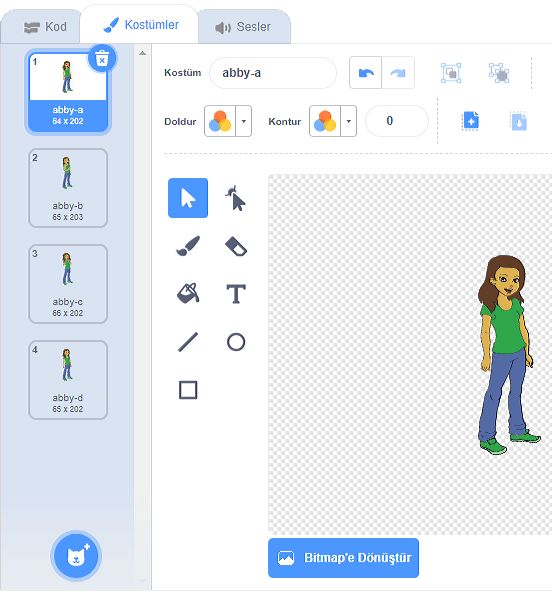Open the Doldur fill color dropdown arrow

click(x=244, y=121)
